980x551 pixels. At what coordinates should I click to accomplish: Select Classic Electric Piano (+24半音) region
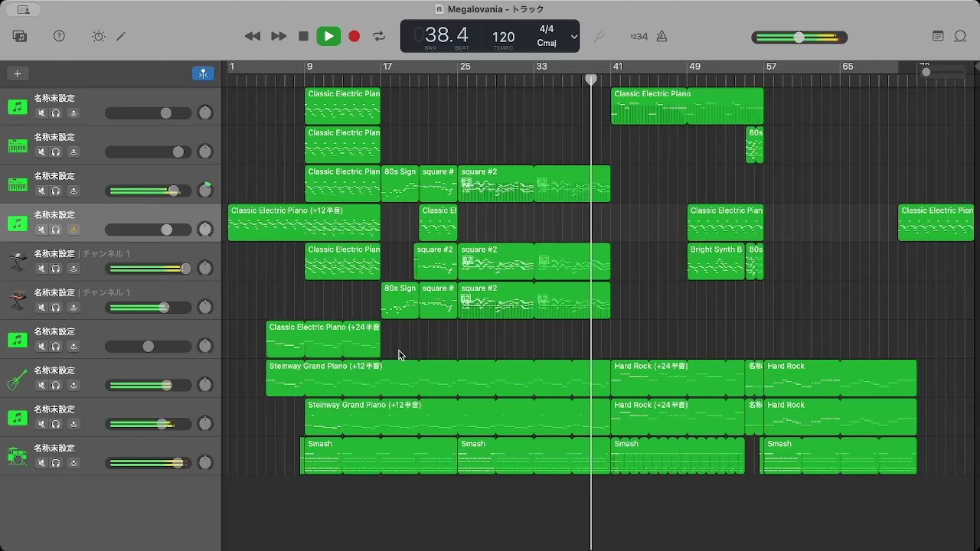[323, 339]
